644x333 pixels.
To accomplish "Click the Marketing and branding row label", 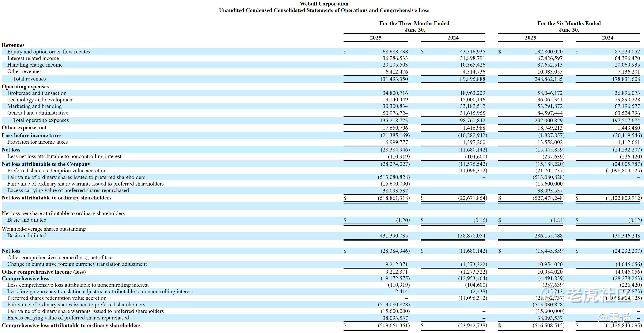I will tap(34, 106).
